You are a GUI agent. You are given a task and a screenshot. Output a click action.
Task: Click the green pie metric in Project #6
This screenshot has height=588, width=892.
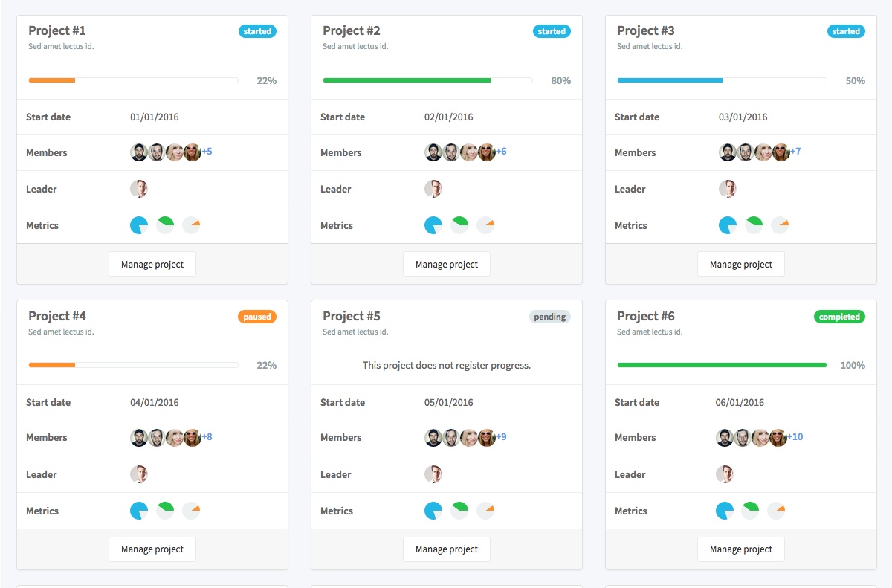[x=752, y=511]
